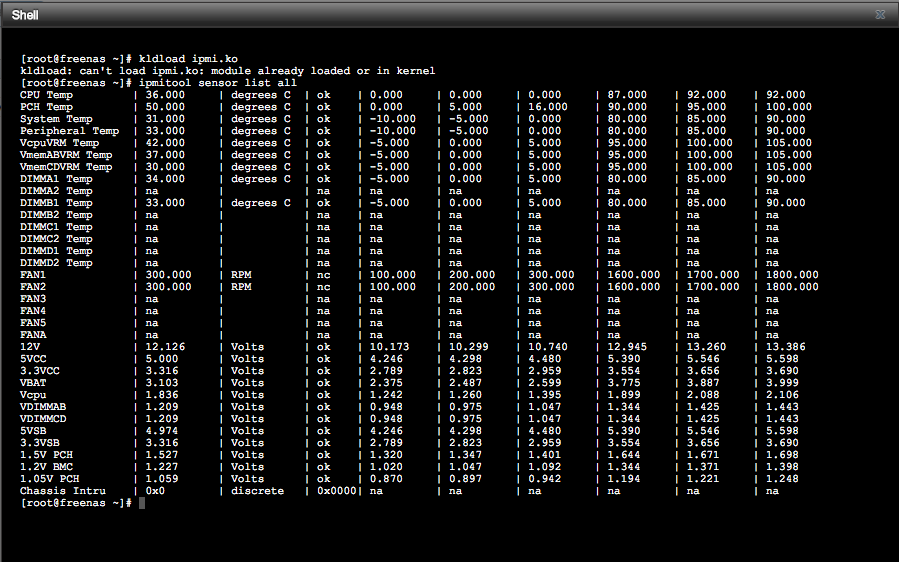Image resolution: width=899 pixels, height=562 pixels.
Task: Click the 'System Temp' row label
Action: pyautogui.click(x=56, y=119)
